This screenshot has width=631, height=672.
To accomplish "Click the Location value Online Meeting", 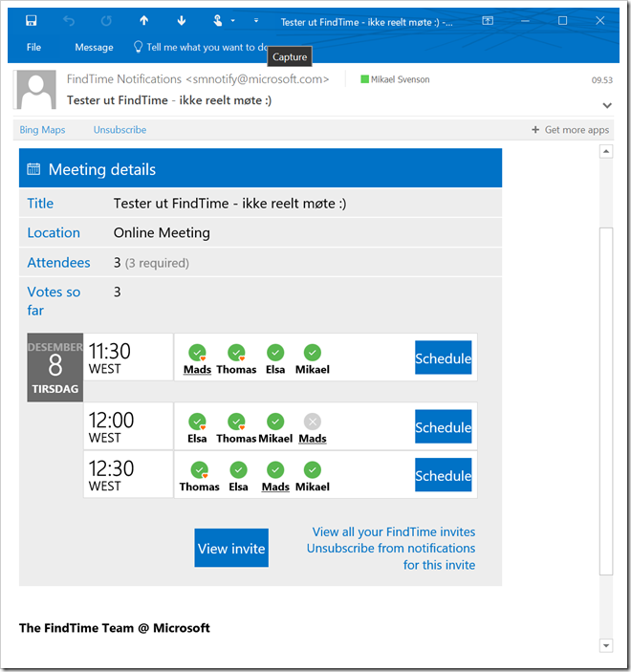I will 162,232.
